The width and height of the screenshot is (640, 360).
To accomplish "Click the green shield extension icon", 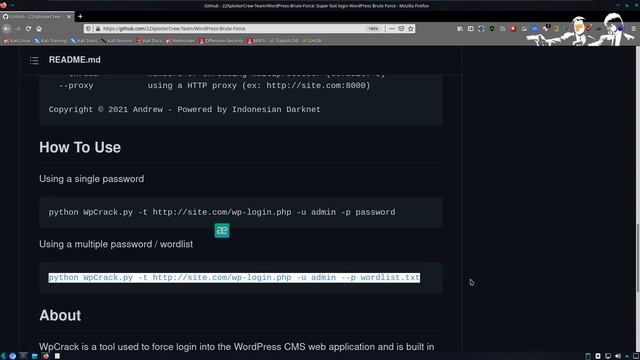I will 492,29.
